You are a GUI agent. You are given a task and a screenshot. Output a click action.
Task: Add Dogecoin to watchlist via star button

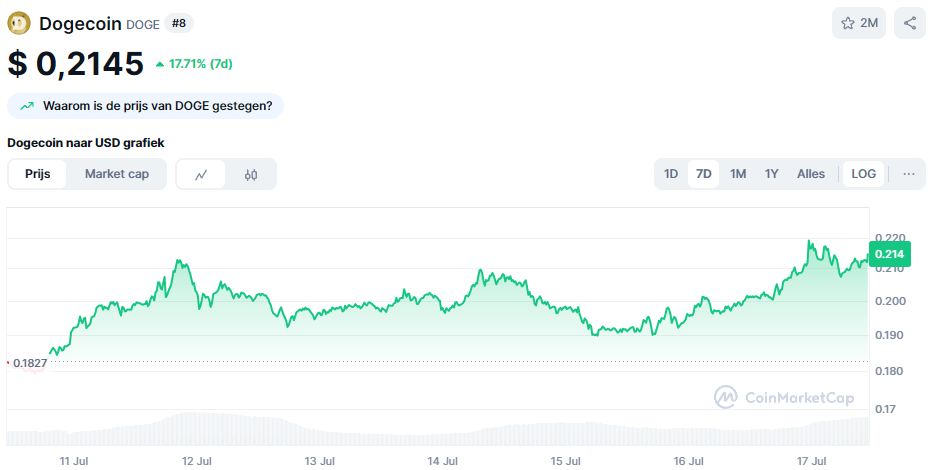(859, 23)
